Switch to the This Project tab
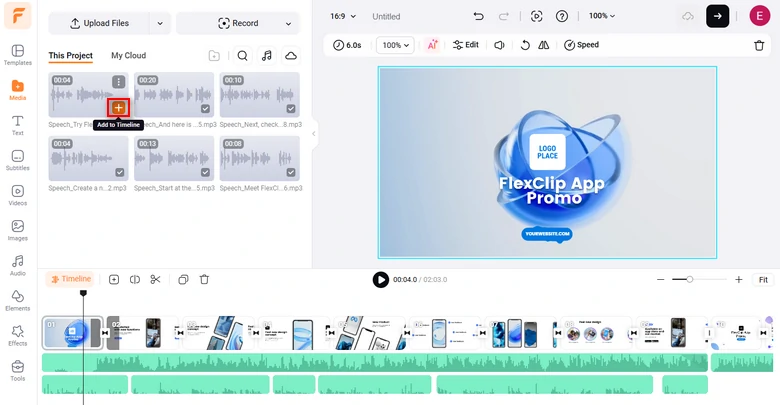The image size is (780, 405). 71,56
